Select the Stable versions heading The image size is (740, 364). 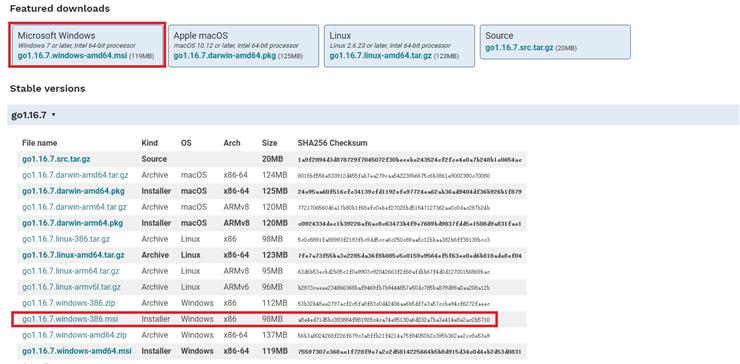pyautogui.click(x=48, y=89)
